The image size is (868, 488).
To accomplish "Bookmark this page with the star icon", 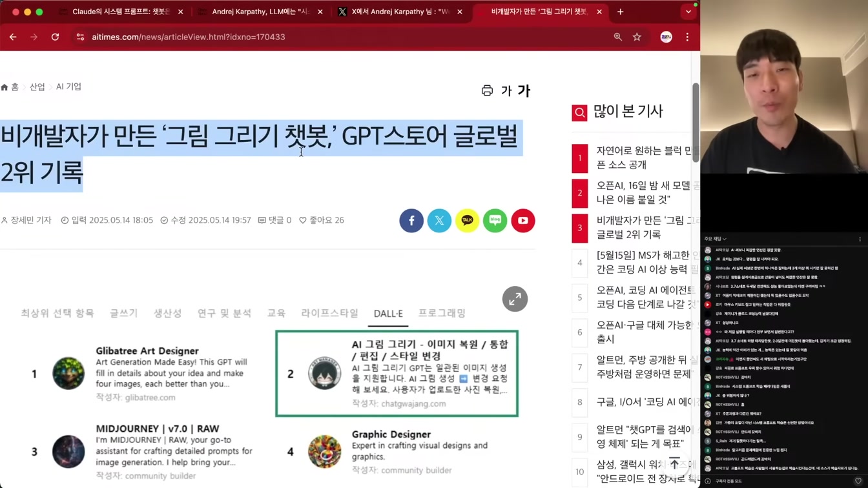I will [637, 37].
